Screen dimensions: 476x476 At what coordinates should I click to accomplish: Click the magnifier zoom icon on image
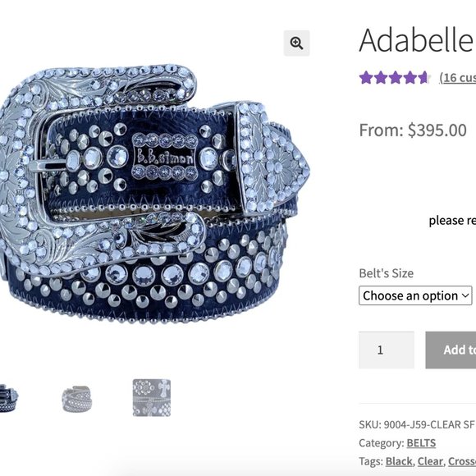click(296, 43)
